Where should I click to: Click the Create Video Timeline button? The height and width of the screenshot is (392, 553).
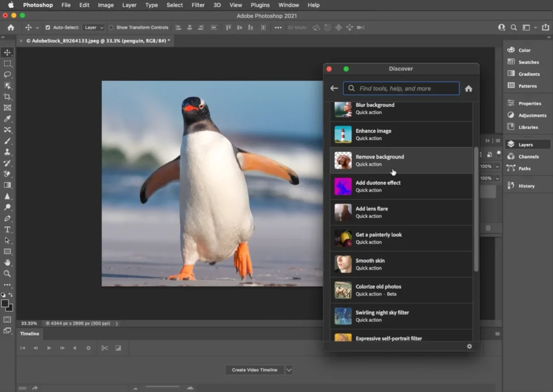click(254, 370)
